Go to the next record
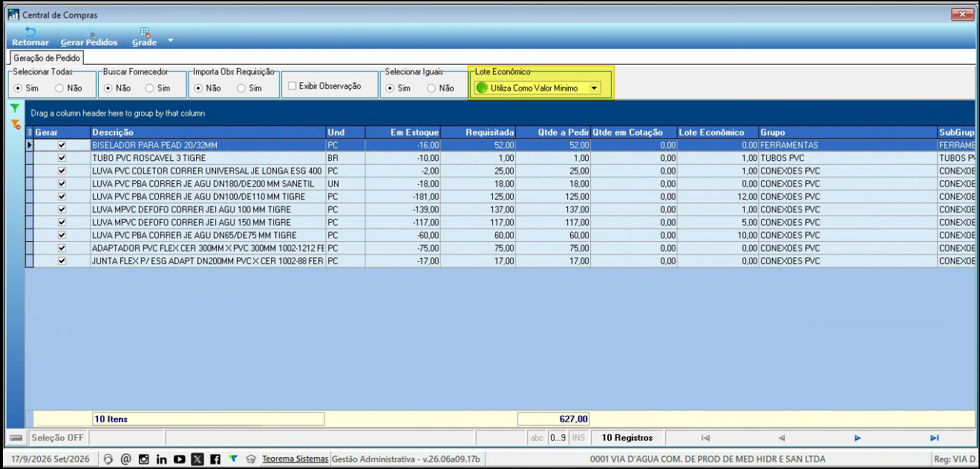 click(857, 438)
